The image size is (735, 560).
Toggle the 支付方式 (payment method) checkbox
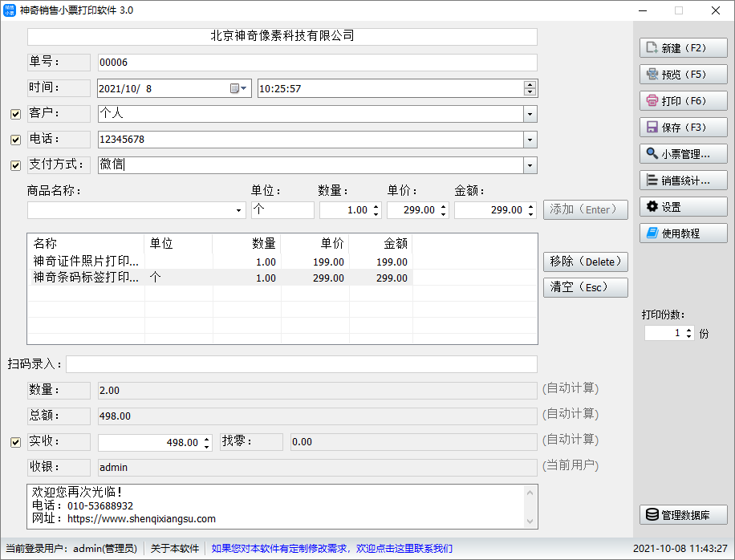15,165
